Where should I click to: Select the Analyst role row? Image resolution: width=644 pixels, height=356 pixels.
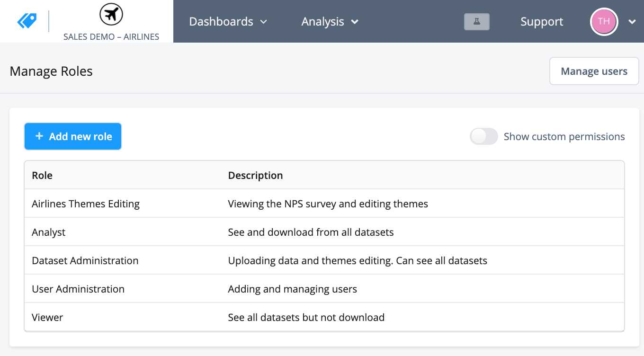pos(49,232)
